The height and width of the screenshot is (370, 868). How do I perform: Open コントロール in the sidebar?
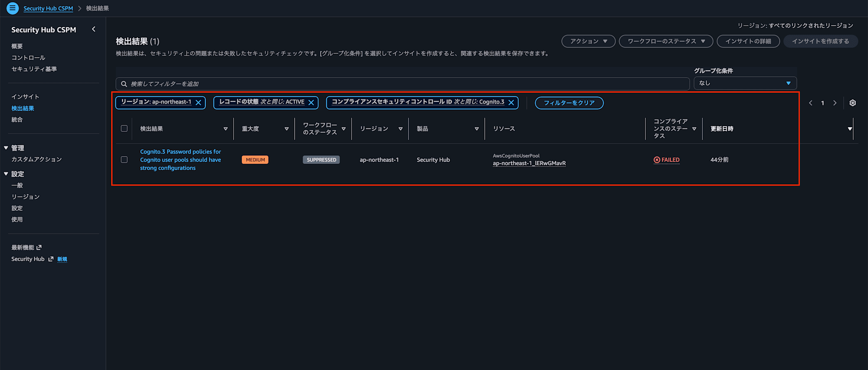[28, 57]
